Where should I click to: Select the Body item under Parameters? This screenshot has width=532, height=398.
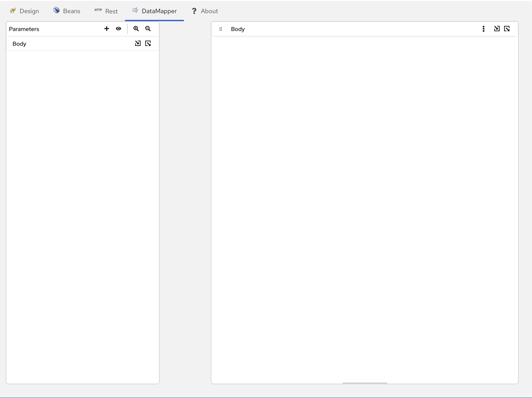[19, 44]
